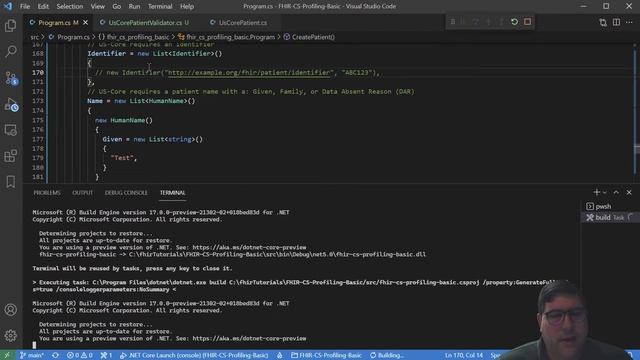This screenshot has height=360, width=640.
Task: Open the Edit menu
Action: [43, 7]
